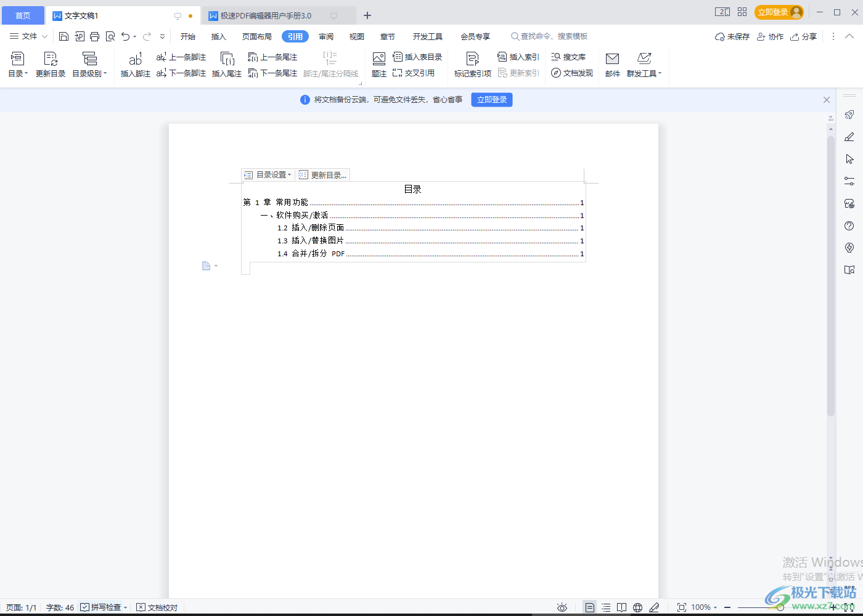
Task: Click the selection arrow icon in sidebar
Action: click(849, 159)
